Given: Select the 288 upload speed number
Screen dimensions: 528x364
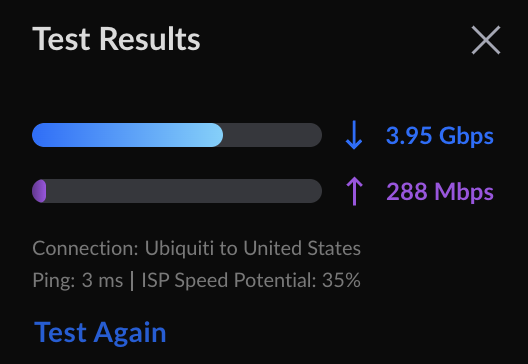Looking at the screenshot, I should coord(406,192).
